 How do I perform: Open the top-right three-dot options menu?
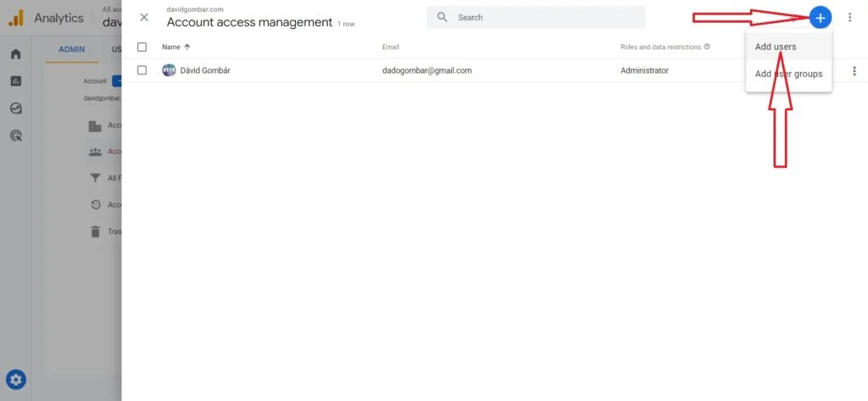point(849,18)
